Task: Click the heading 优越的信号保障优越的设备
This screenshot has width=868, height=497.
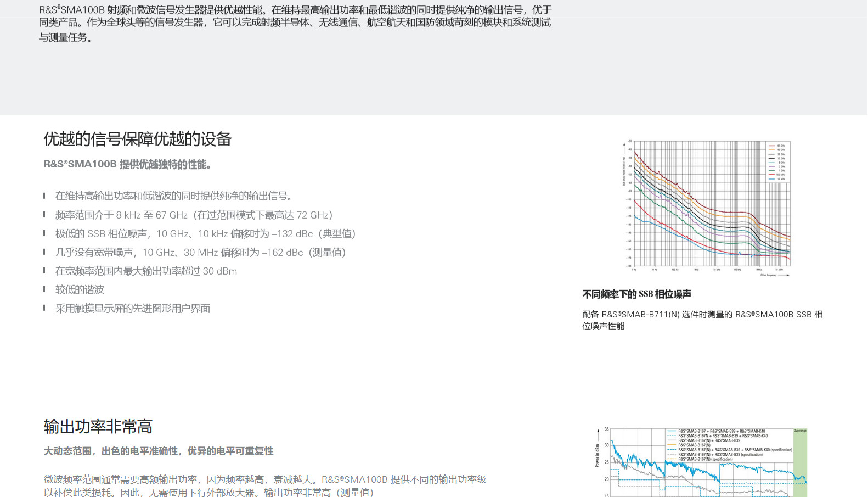Action: (137, 139)
